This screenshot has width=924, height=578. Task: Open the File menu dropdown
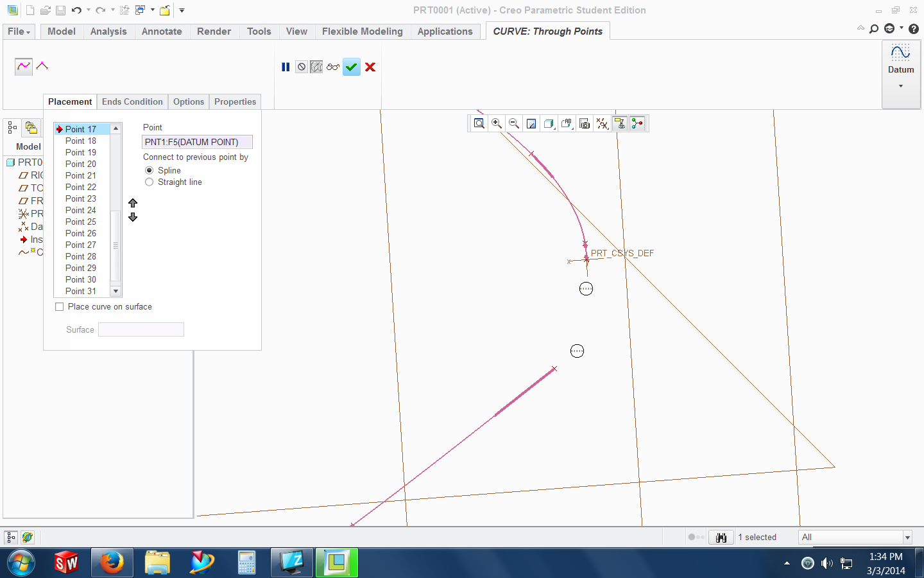coord(19,31)
